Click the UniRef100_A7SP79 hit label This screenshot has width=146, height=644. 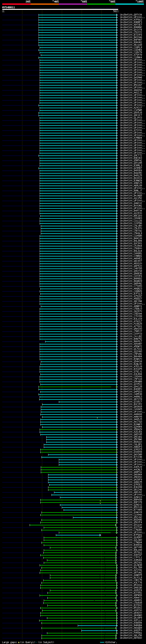[131, 55]
